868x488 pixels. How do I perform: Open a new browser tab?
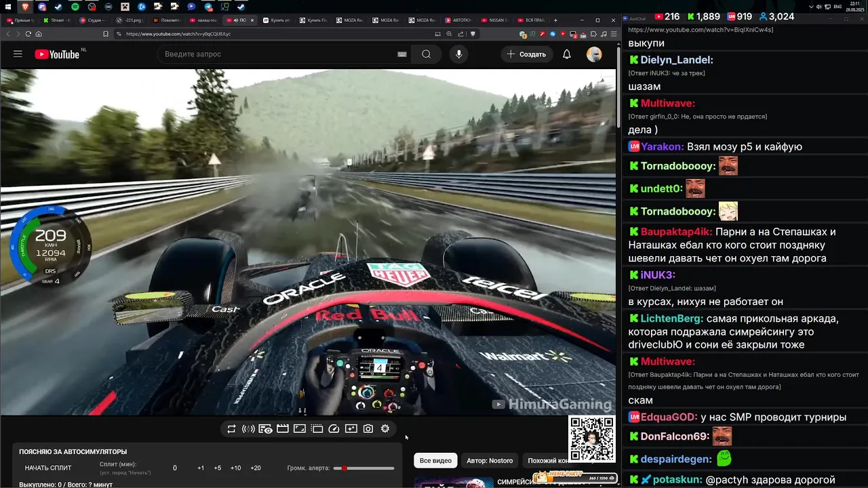click(555, 20)
